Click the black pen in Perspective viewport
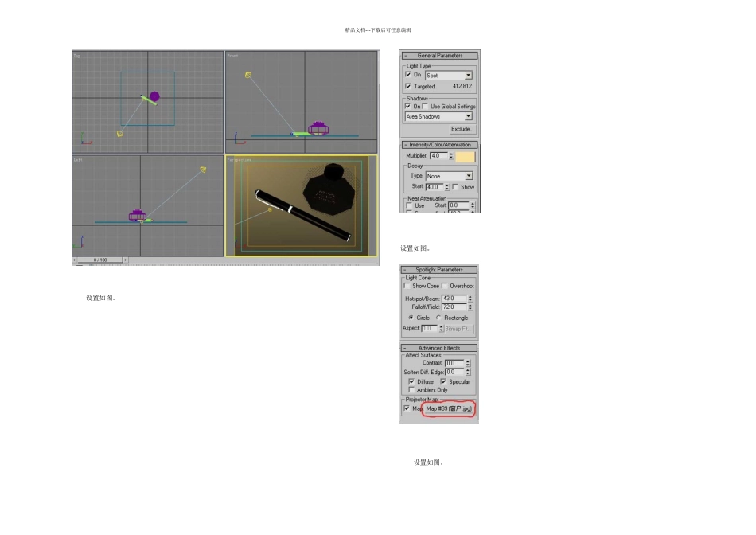 point(302,215)
